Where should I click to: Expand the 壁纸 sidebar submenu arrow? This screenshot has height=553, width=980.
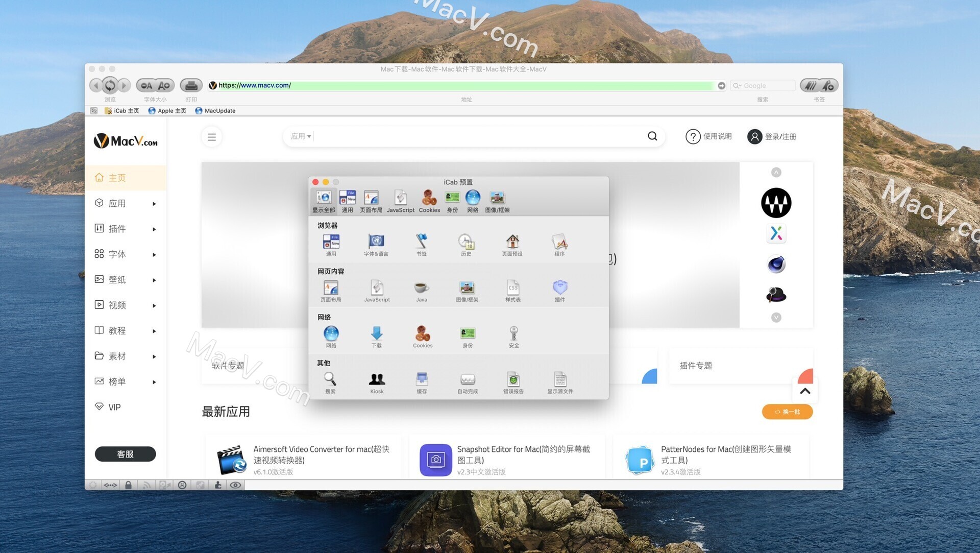[x=154, y=280]
